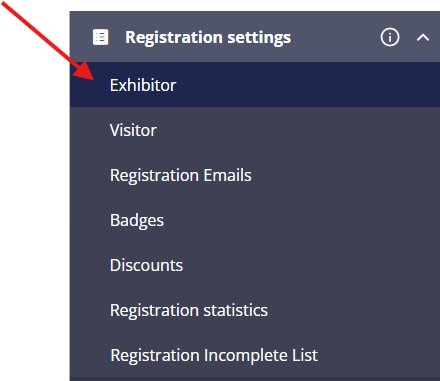Click the white form icon in header
The height and width of the screenshot is (381, 440).
(x=100, y=37)
